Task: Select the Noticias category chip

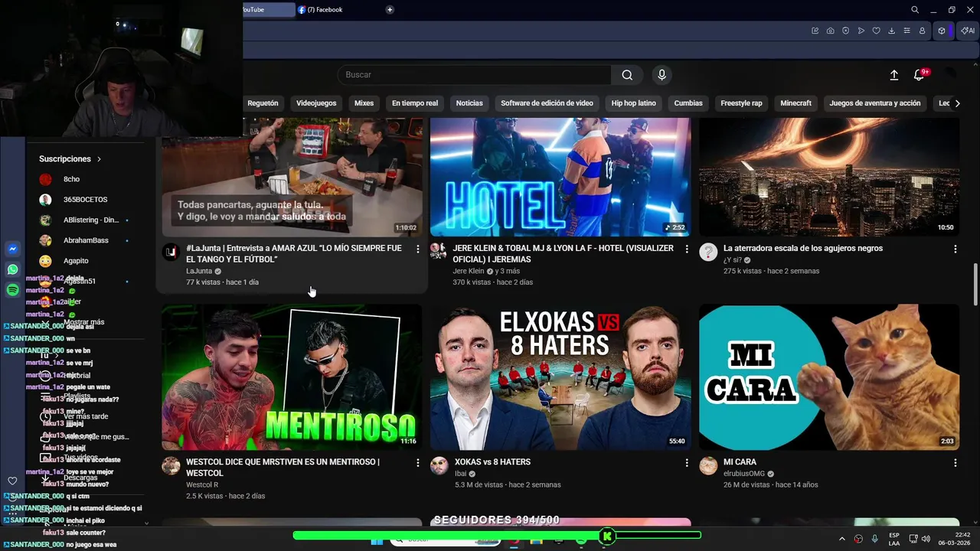Action: tap(469, 103)
